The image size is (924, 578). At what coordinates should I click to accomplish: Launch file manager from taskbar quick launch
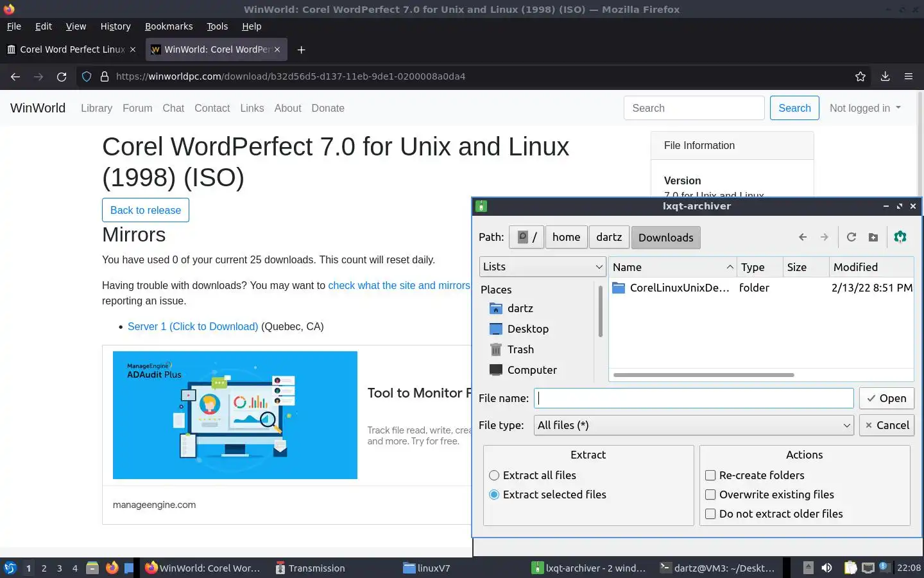tap(92, 568)
